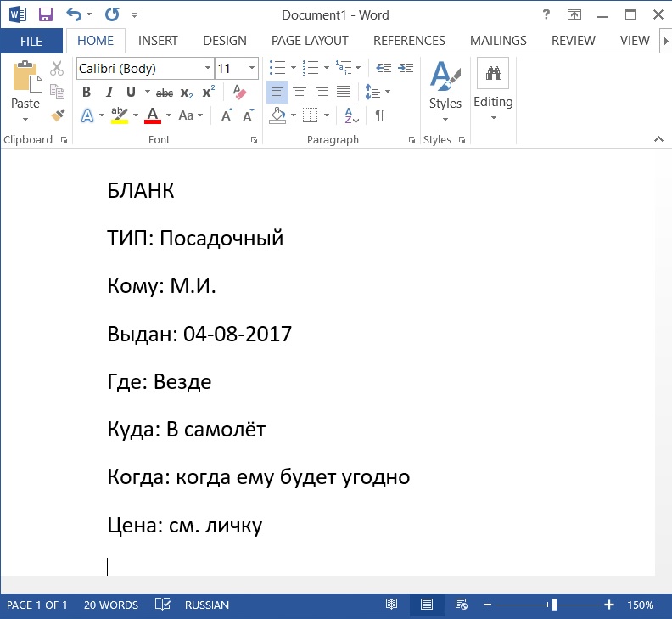672x619 pixels.
Task: Click the Save icon in title bar
Action: pyautogui.click(x=46, y=14)
